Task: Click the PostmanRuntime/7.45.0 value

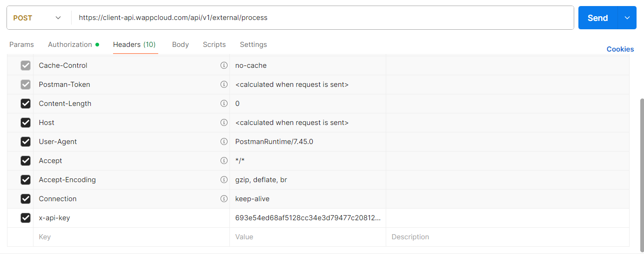Action: 274,142
